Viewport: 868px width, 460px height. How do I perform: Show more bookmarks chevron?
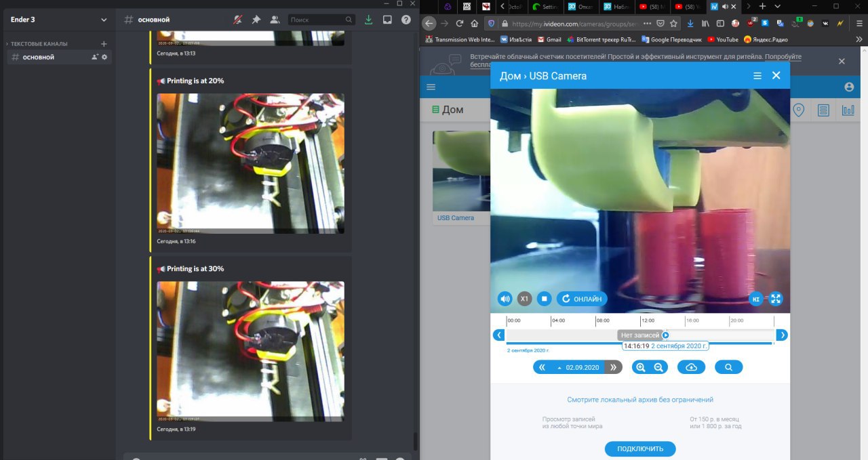tap(859, 39)
